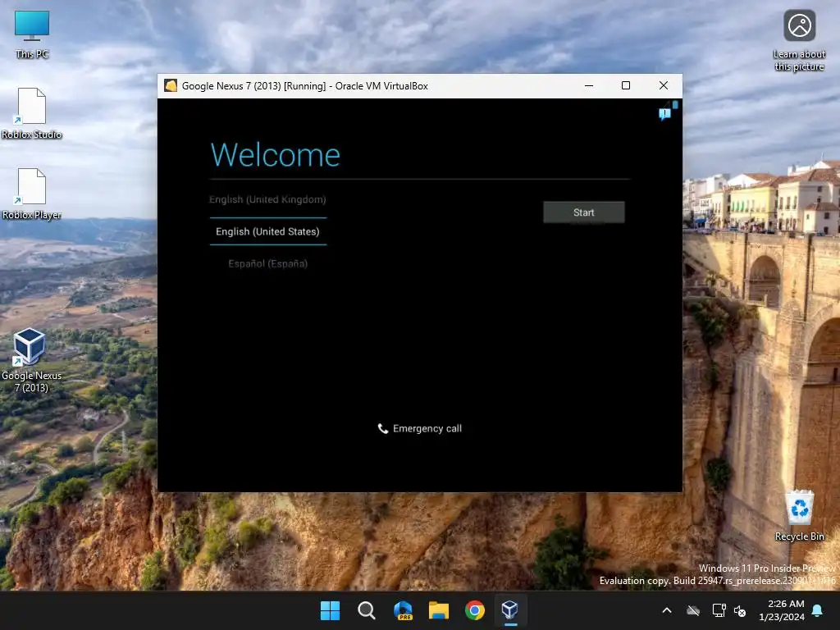Viewport: 840px width, 630px height.
Task: Select Google Nexus 7 (2013) desktop shortcut
Action: point(31,361)
